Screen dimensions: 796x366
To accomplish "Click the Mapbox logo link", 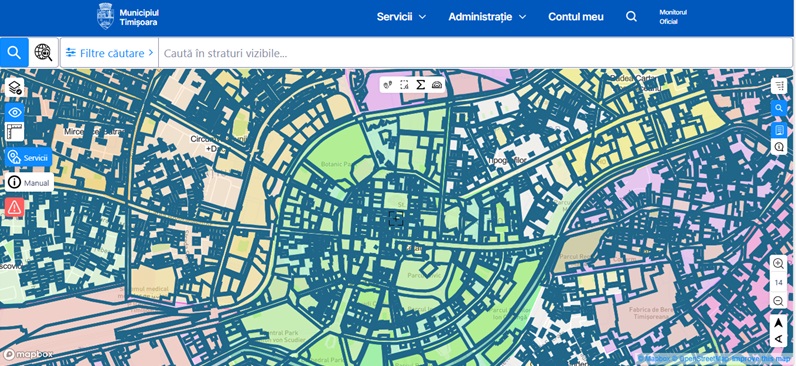I will (27, 354).
